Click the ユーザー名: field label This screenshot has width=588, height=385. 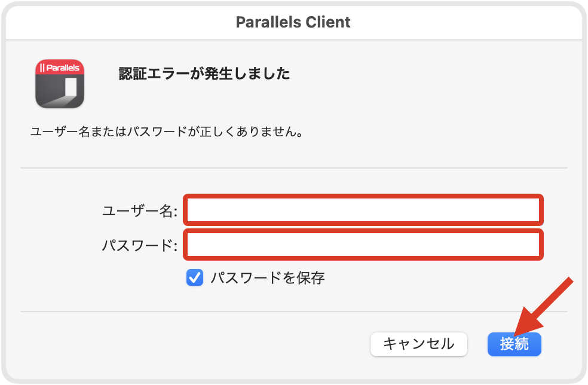coord(139,210)
